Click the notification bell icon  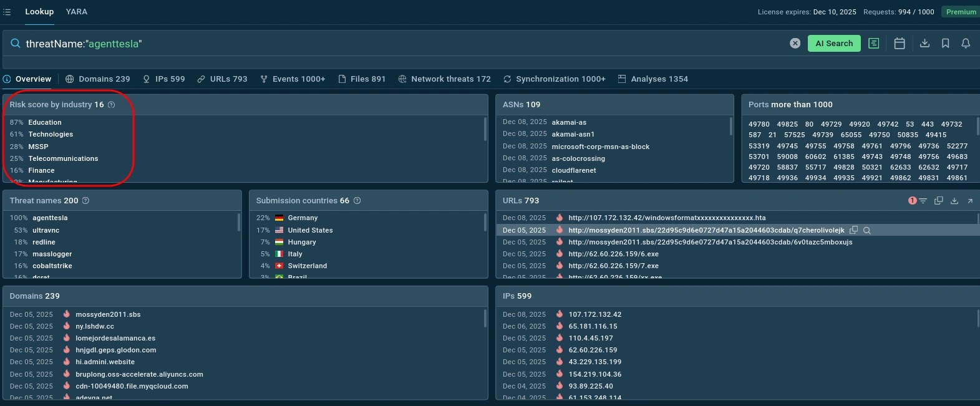(x=965, y=44)
